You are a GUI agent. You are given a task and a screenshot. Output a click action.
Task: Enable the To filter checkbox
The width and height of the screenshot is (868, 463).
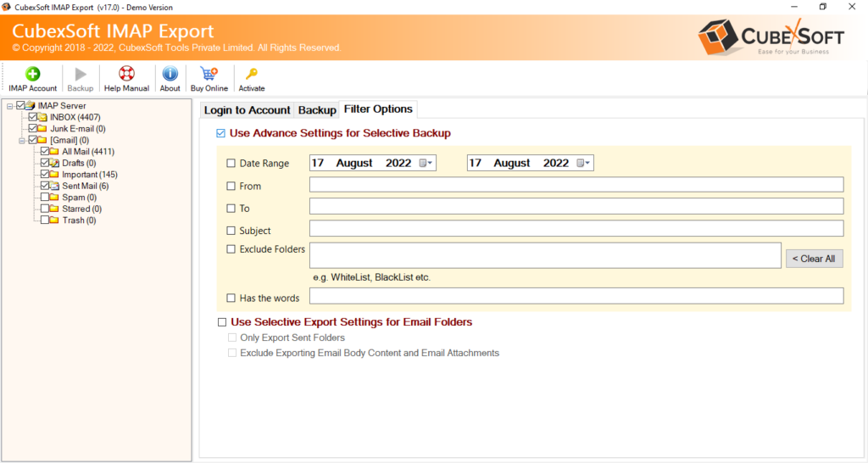(x=231, y=209)
